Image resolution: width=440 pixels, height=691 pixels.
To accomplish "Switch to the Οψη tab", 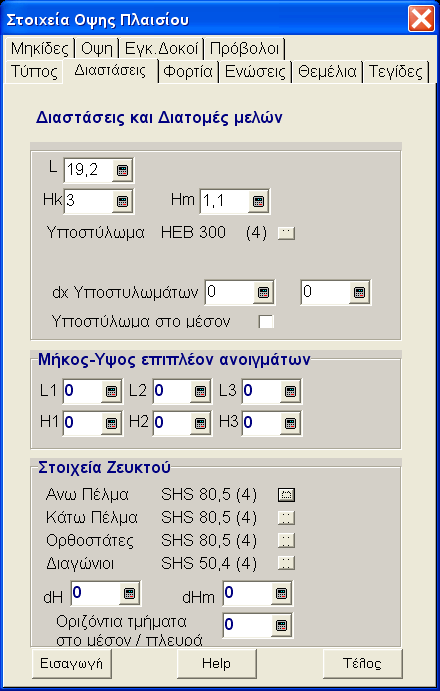I will (97, 48).
